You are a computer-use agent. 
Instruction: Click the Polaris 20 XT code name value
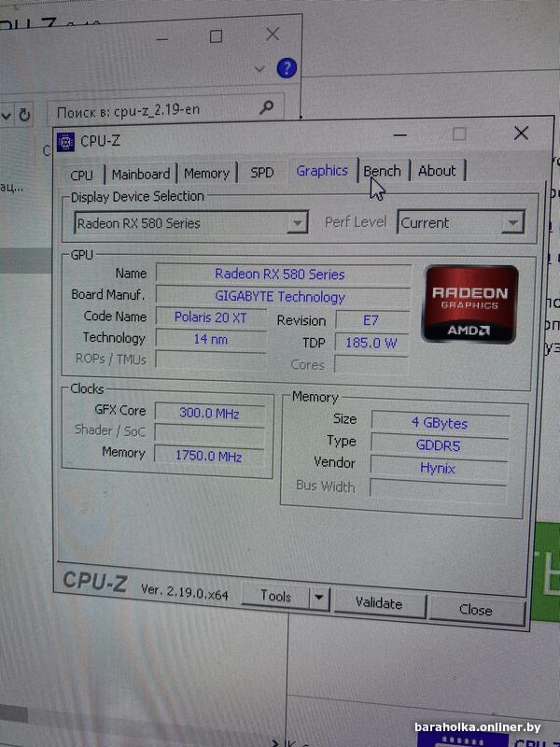point(211,317)
